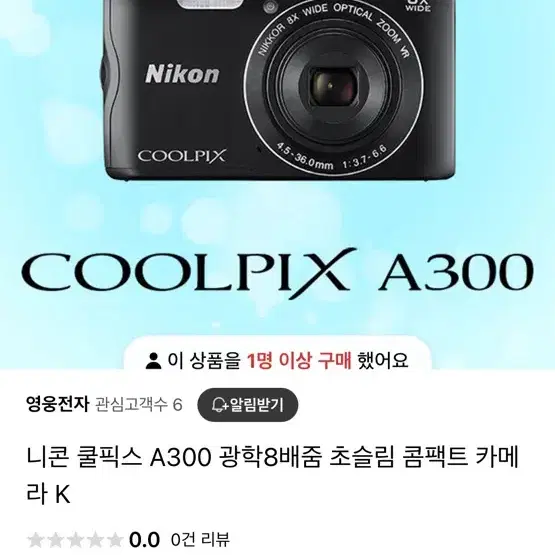
Task: Click the camera flash in the photo
Action: tap(211, 4)
